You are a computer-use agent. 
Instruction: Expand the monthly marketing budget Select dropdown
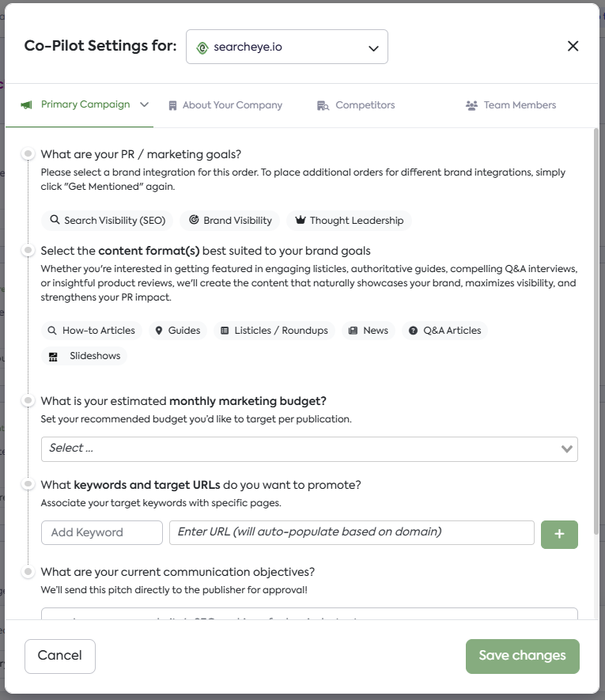309,448
